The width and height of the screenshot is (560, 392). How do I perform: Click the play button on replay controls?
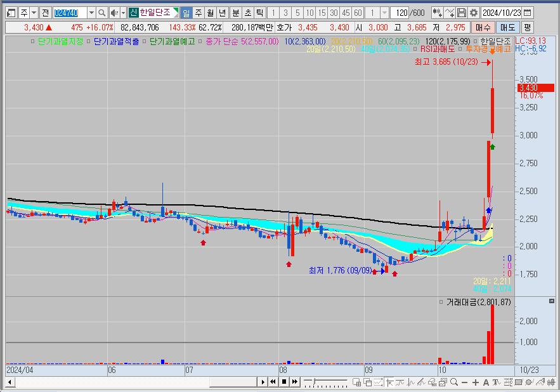coord(263,382)
